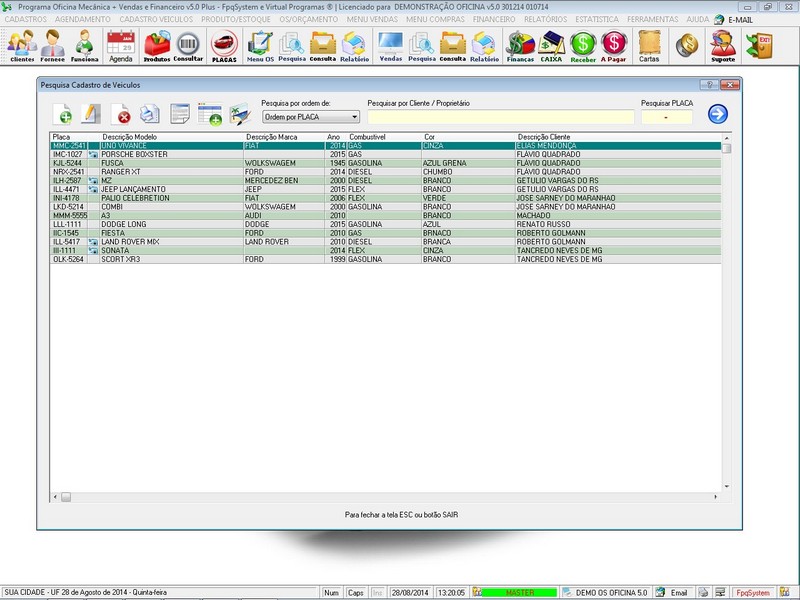
Task: Click the Placa column header
Action: (61, 137)
